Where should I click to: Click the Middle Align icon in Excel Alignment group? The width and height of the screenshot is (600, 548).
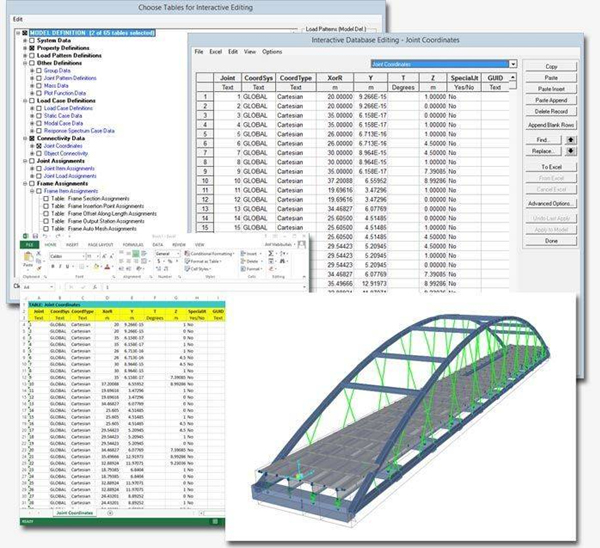click(129, 253)
